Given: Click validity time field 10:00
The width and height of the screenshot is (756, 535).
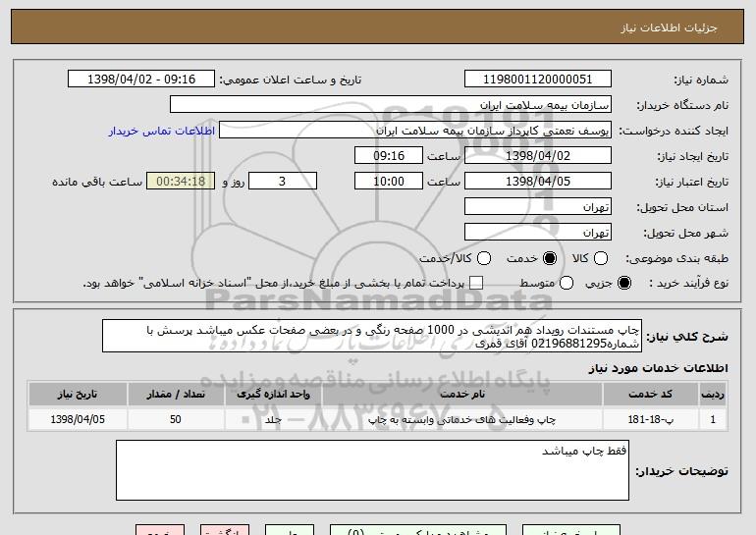Looking at the screenshot, I should 389,182.
